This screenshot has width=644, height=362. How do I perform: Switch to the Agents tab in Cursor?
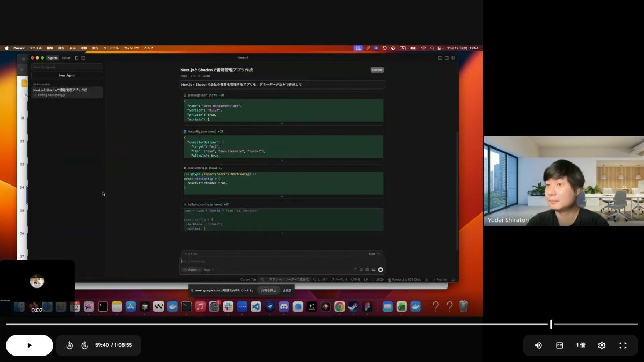coord(53,58)
